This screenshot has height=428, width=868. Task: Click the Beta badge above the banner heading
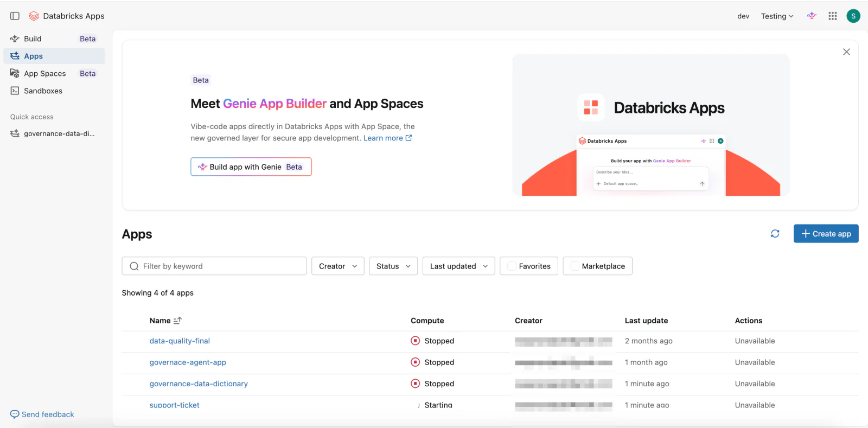(201, 80)
